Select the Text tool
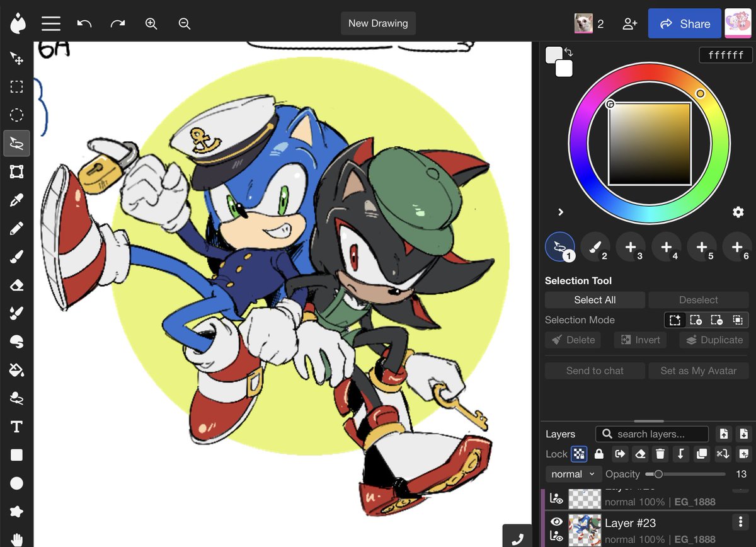This screenshot has width=756, height=547. coord(16,427)
